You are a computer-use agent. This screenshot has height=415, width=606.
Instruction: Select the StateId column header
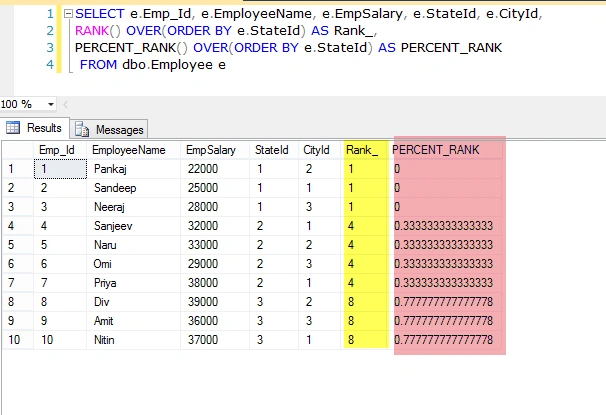[274, 150]
